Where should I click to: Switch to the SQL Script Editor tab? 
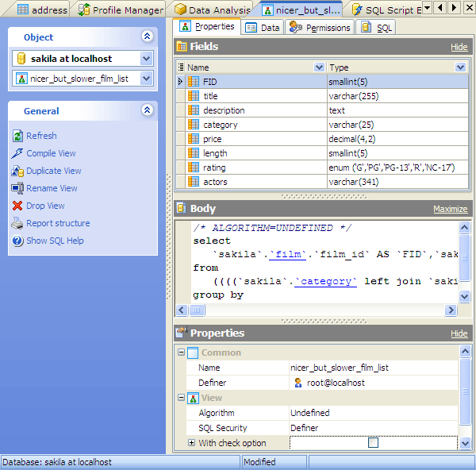click(387, 10)
